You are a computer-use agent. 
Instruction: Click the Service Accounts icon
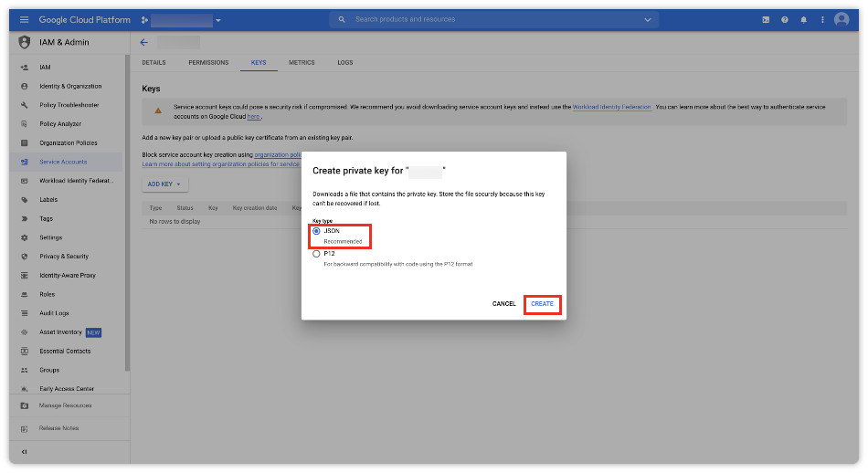click(x=25, y=163)
